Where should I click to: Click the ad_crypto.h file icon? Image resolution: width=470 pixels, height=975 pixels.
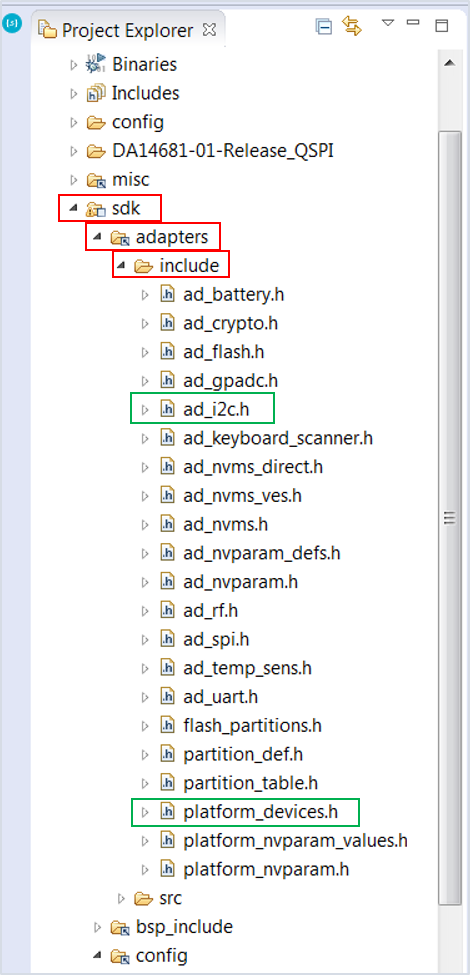click(x=168, y=323)
